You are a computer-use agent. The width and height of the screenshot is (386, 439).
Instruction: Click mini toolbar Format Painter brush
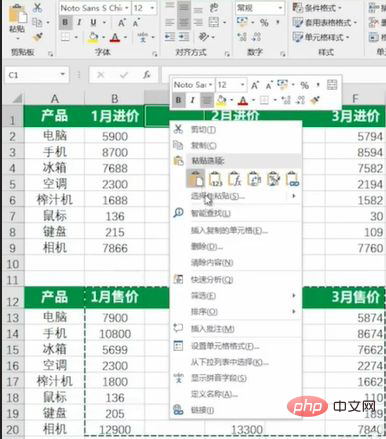(315, 100)
